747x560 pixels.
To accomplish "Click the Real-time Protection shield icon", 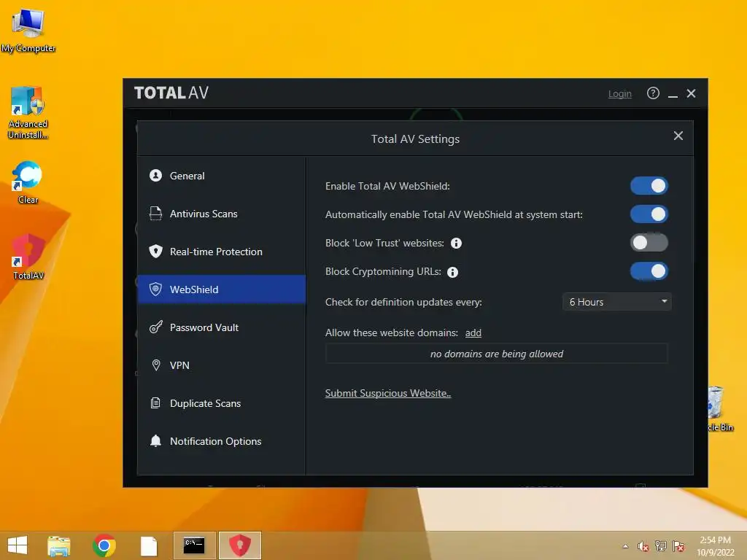I will click(156, 252).
